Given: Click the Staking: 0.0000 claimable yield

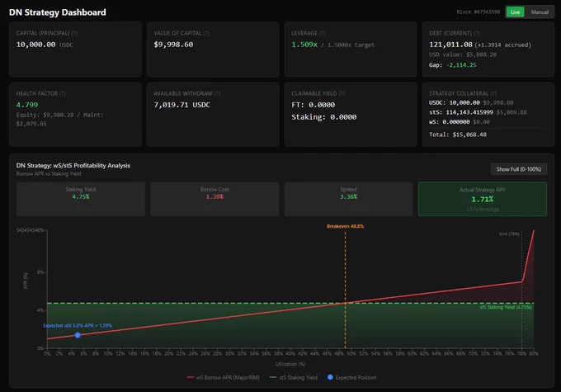Looking at the screenshot, I should click(323, 116).
